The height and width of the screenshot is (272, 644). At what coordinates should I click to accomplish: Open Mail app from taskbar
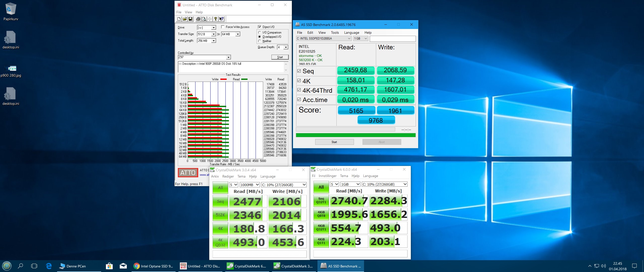pyautogui.click(x=123, y=266)
